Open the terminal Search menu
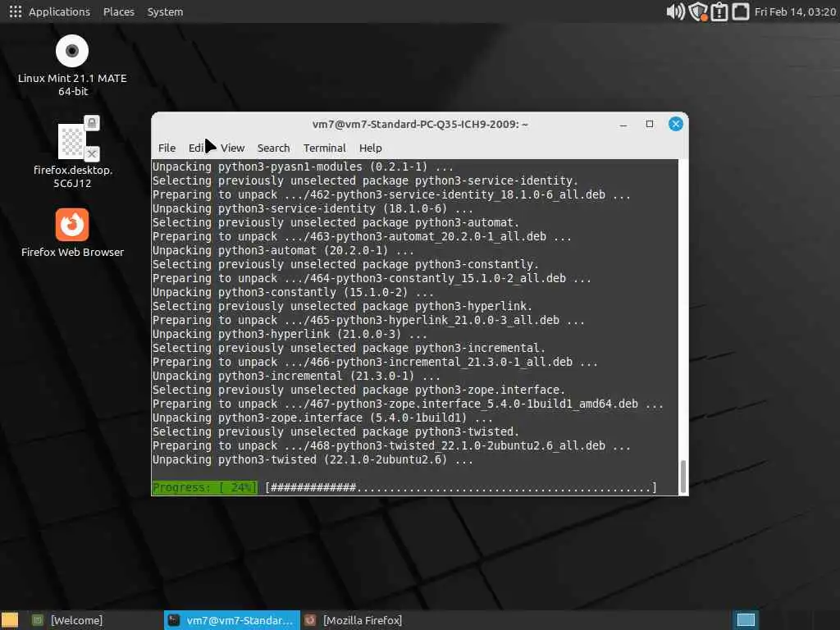Screen dimensions: 840x630 point(273,148)
